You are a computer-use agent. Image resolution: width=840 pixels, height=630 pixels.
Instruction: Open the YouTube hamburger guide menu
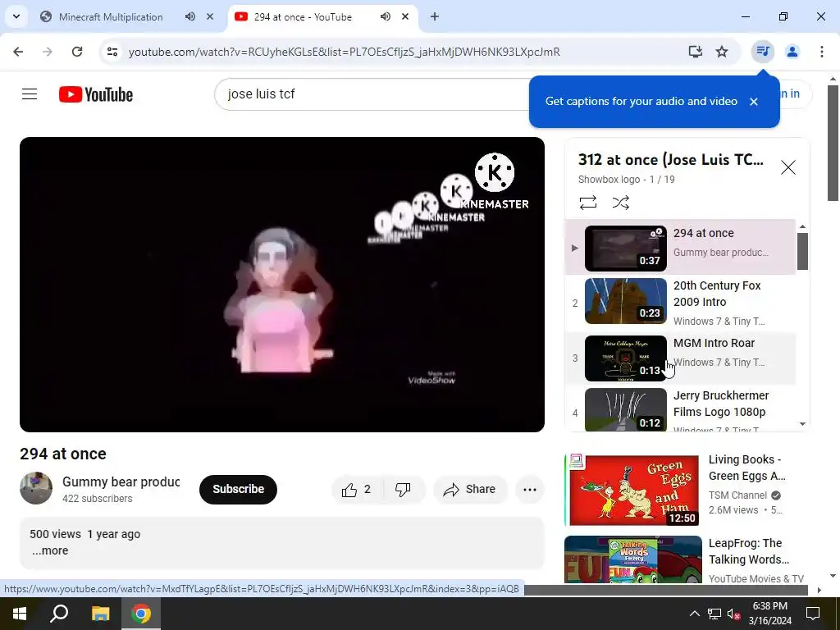(30, 94)
